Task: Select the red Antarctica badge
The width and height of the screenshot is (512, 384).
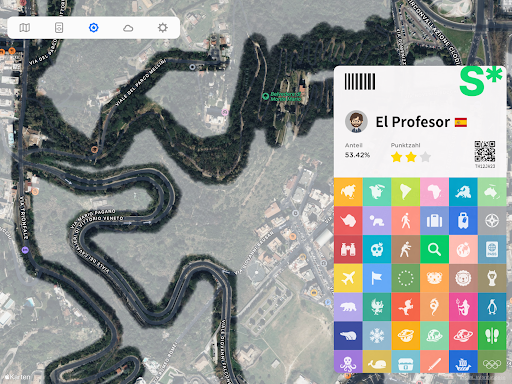Action: pos(348,221)
